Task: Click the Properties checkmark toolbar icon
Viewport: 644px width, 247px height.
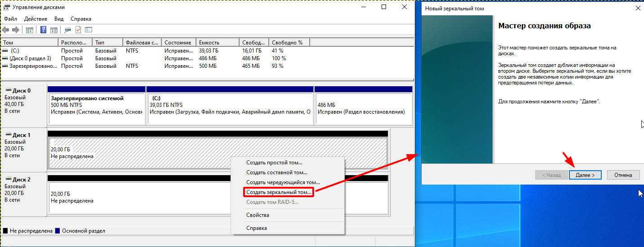Action: tap(78, 30)
